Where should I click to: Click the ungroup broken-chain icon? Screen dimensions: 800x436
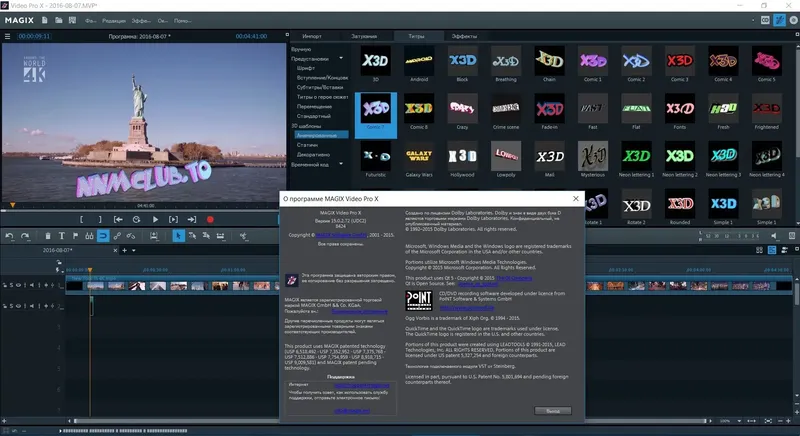tap(131, 236)
